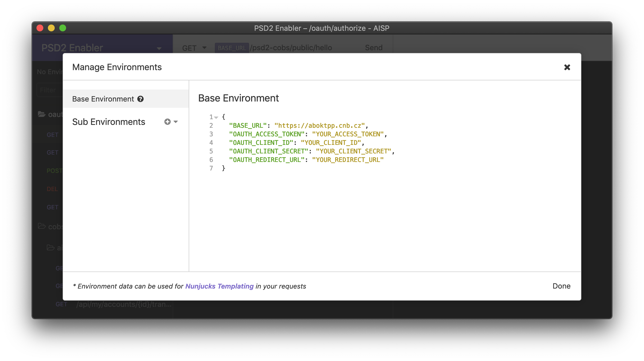Image resolution: width=644 pixels, height=361 pixels.
Task: Click the /psd2-cobs/public/hello URL field
Action: [x=291, y=48]
